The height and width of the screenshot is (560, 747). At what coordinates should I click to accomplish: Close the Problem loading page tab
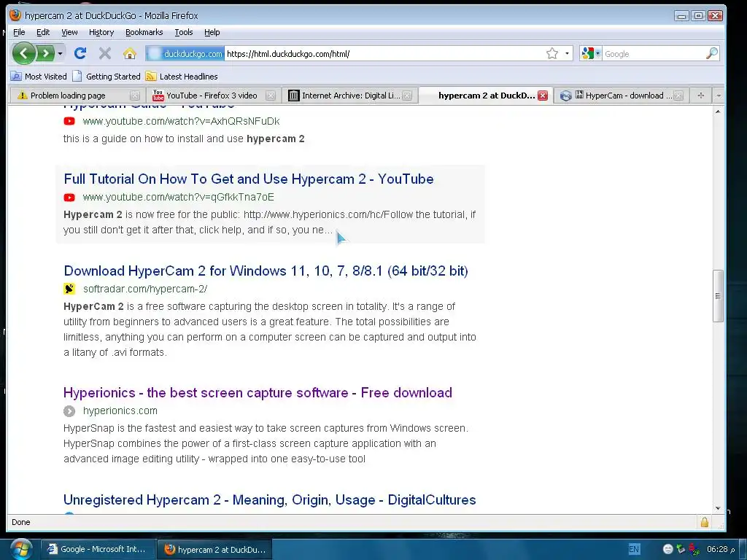click(x=135, y=96)
